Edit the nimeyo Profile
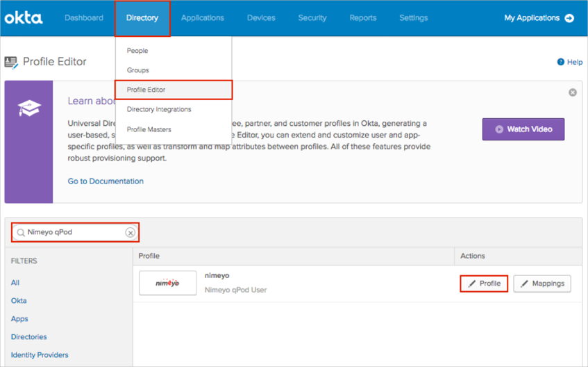Viewport: 588px width, 367px height. tap(484, 284)
